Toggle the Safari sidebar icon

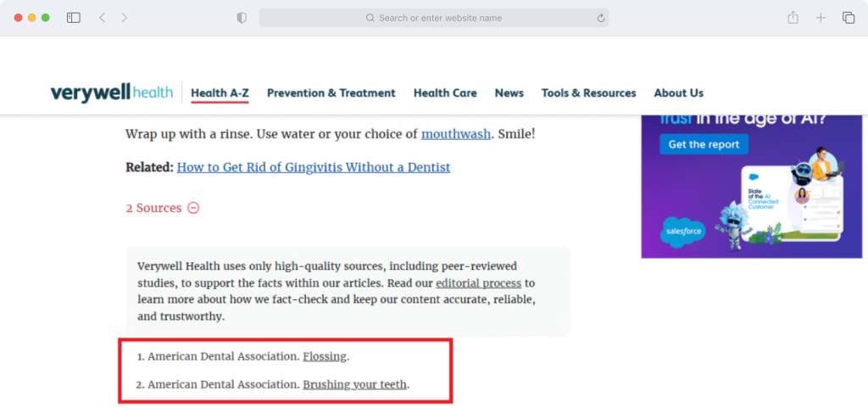tap(74, 18)
